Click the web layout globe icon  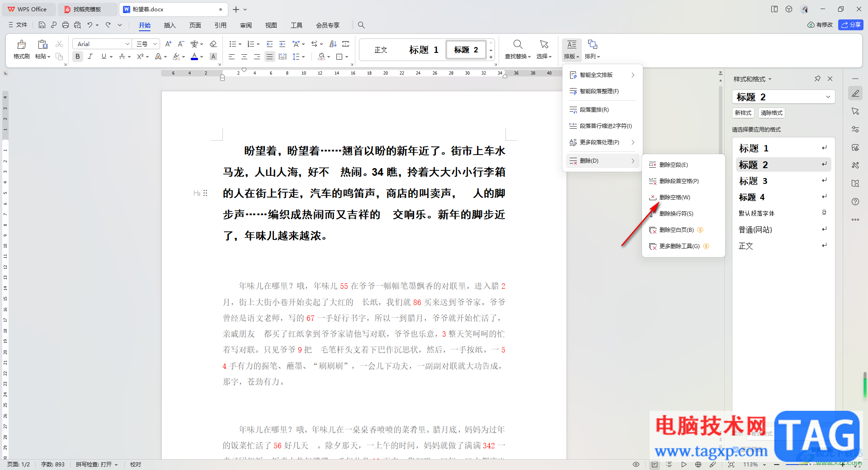tap(698, 465)
